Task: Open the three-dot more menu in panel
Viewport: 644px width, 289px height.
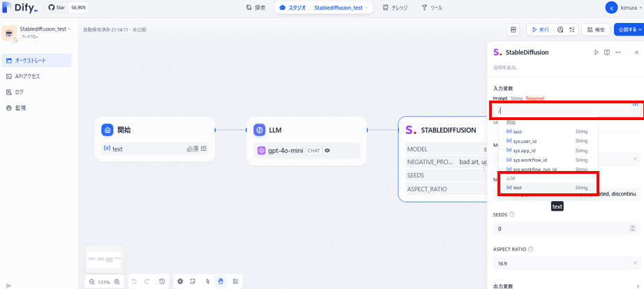Action: 617,52
